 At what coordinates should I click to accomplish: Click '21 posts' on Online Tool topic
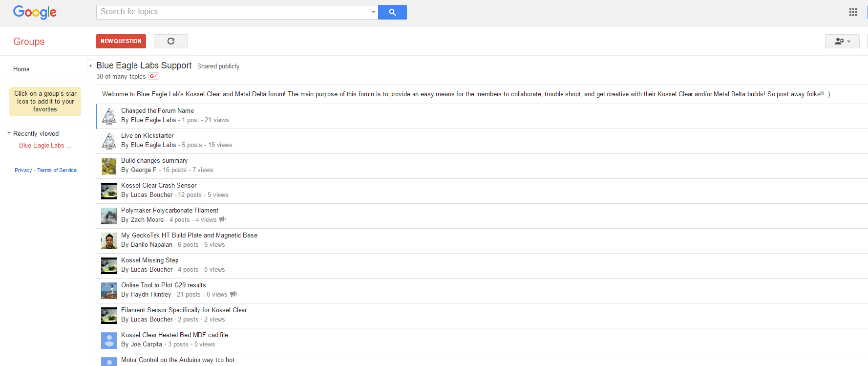[x=189, y=295]
